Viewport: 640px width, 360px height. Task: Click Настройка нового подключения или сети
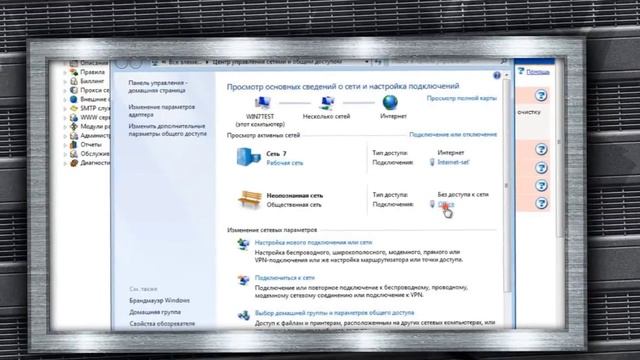pos(313,242)
